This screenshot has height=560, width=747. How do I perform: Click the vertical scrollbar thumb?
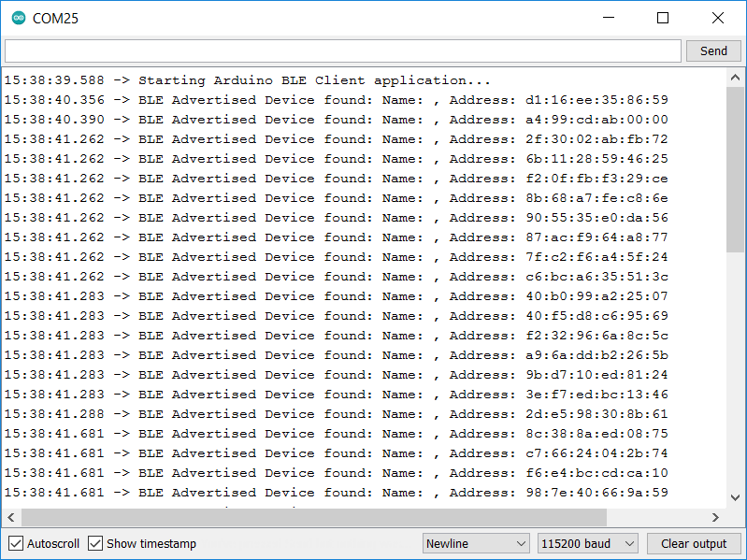point(735,168)
